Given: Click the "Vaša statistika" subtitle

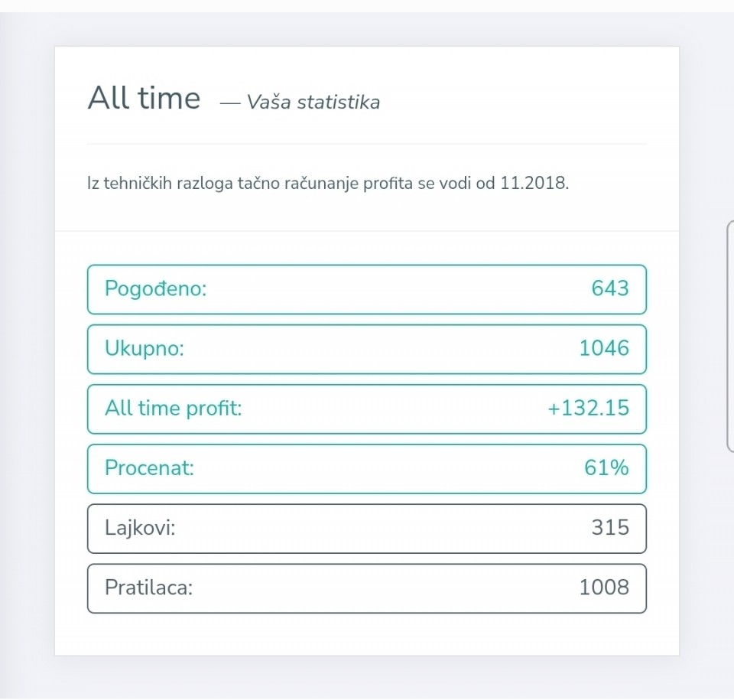Looking at the screenshot, I should coord(313,103).
